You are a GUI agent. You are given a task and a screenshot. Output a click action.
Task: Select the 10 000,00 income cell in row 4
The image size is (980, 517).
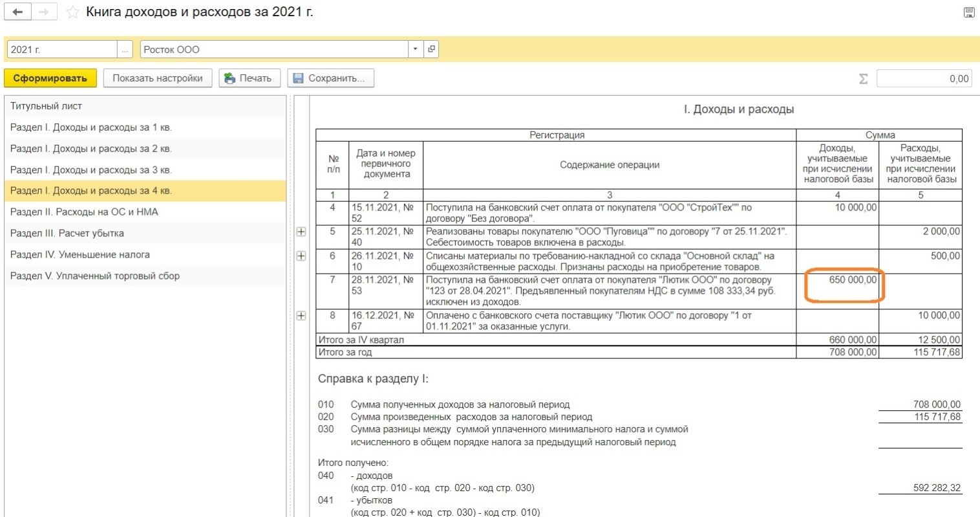(x=838, y=214)
